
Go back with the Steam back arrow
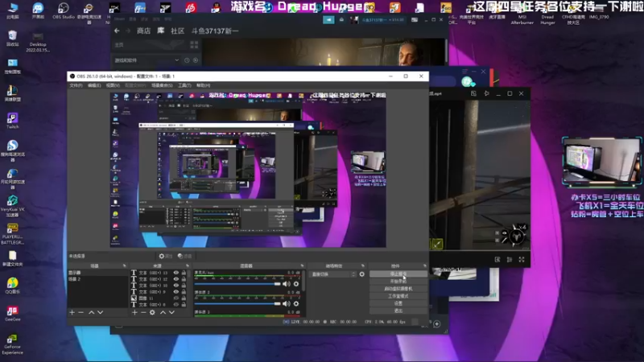[117, 31]
